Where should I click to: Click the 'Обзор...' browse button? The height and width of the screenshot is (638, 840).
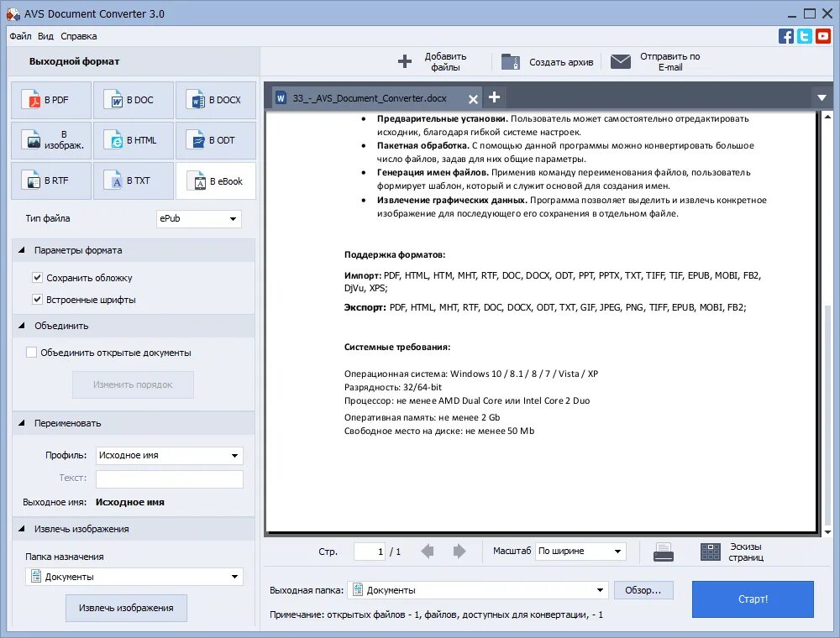(x=643, y=590)
